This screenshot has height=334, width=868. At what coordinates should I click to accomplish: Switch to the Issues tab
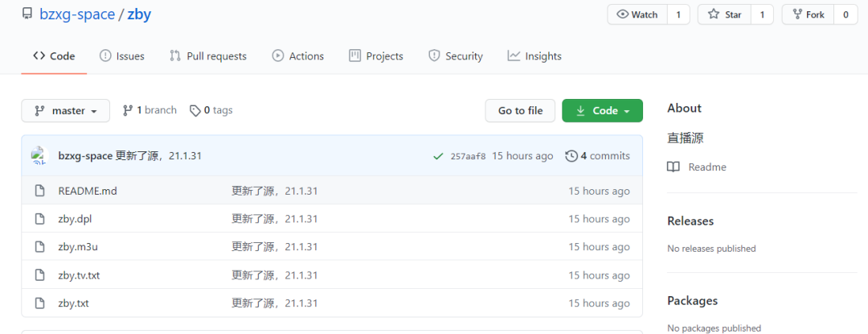[122, 56]
